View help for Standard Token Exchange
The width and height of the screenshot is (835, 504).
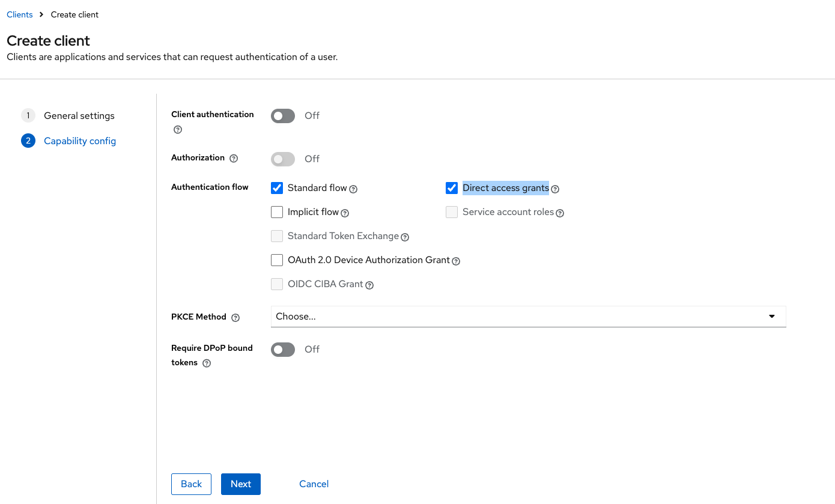click(x=404, y=237)
